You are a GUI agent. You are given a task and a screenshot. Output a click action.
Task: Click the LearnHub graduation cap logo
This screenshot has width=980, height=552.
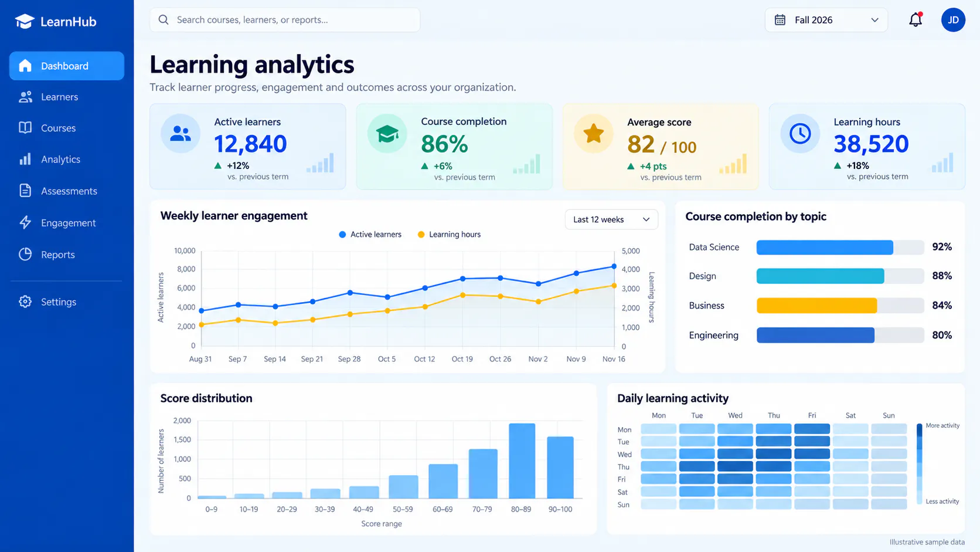coord(25,22)
